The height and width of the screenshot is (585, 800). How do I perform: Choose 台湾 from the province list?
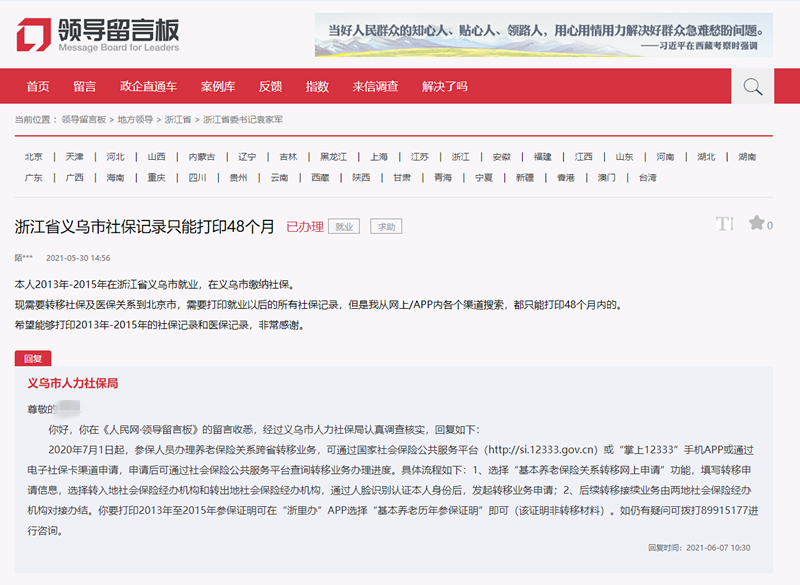[648, 177]
